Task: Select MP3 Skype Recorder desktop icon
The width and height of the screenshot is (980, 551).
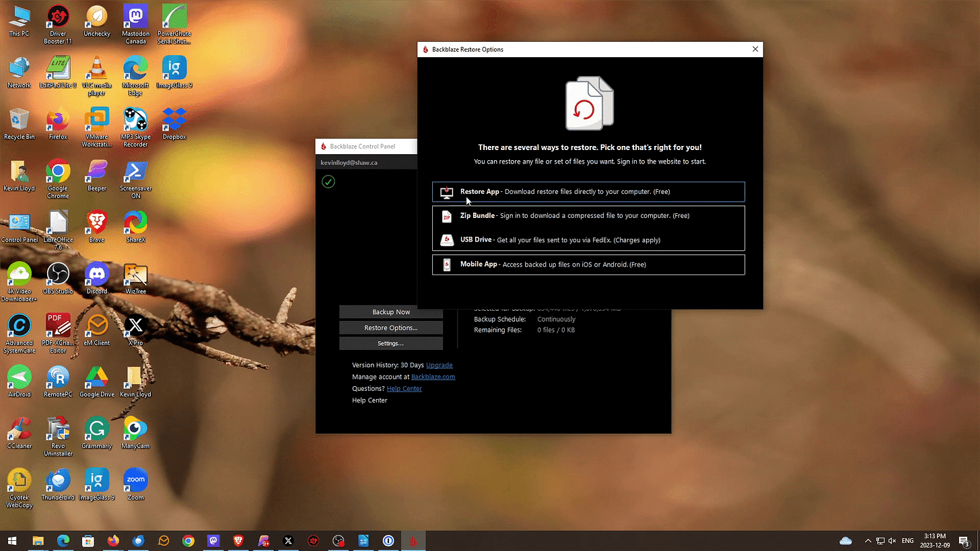Action: click(136, 128)
